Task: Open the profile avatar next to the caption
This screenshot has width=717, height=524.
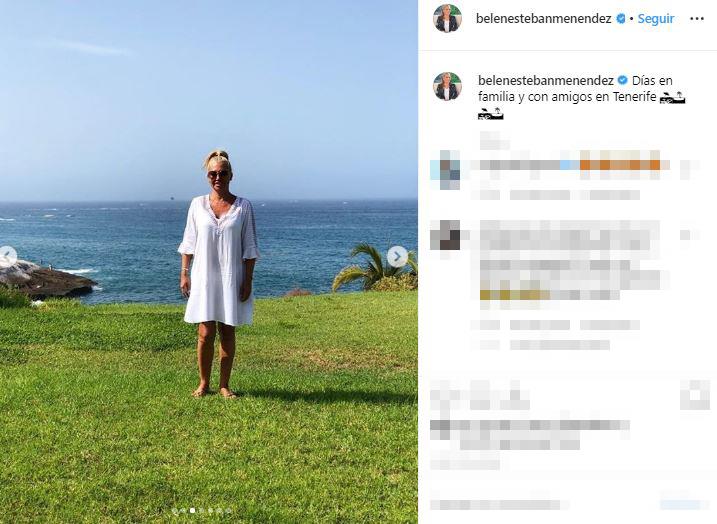Action: pyautogui.click(x=447, y=86)
